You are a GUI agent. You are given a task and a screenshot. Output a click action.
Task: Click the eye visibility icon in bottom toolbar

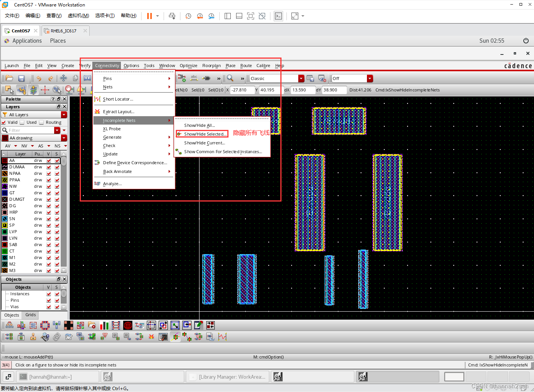pos(140,325)
